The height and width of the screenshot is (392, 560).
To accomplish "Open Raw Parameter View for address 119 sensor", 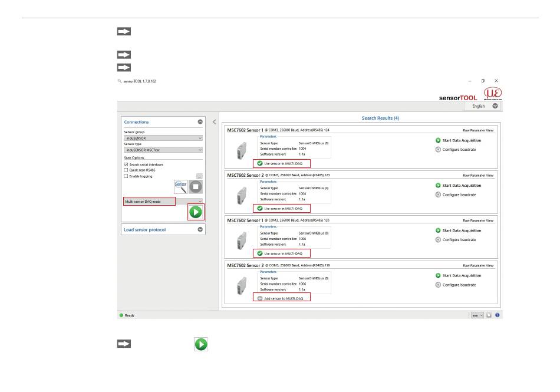I will click(478, 265).
